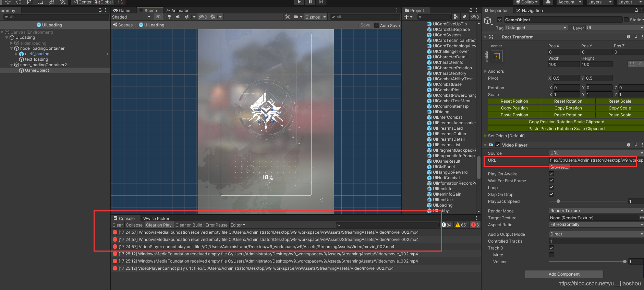The image size is (644, 290).
Task: Open Layers dropdown menu
Action: pos(600,2)
